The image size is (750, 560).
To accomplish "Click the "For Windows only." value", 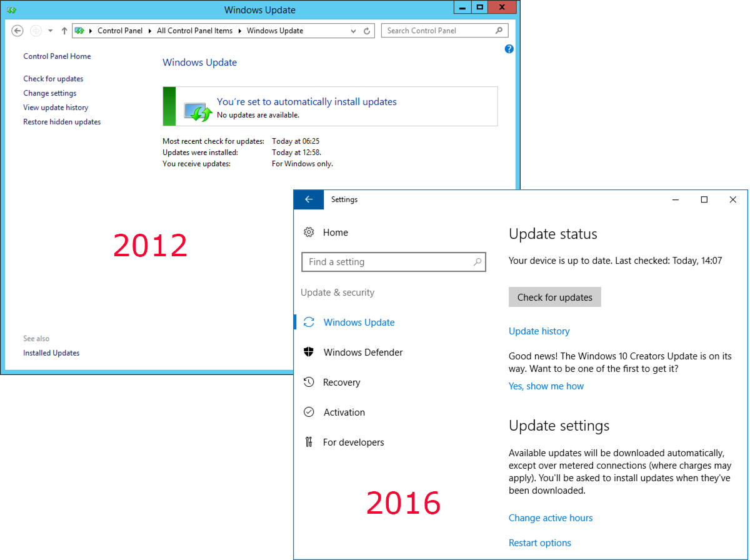I will pyautogui.click(x=302, y=164).
